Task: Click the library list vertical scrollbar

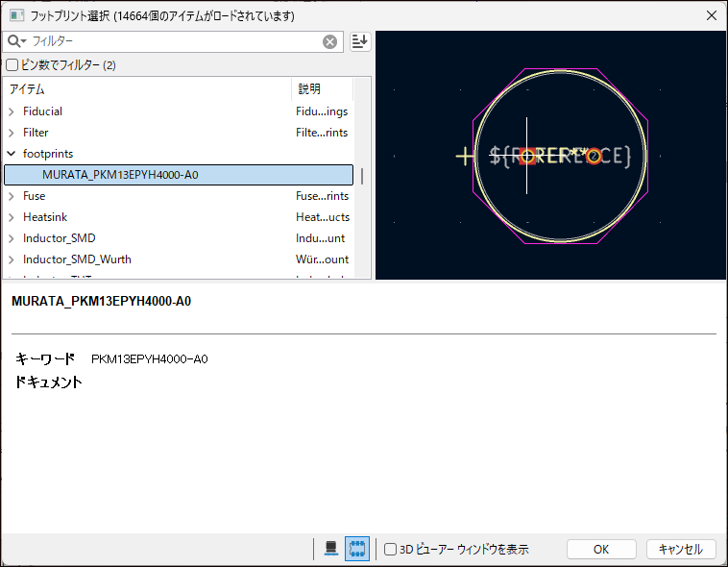Action: [362, 177]
